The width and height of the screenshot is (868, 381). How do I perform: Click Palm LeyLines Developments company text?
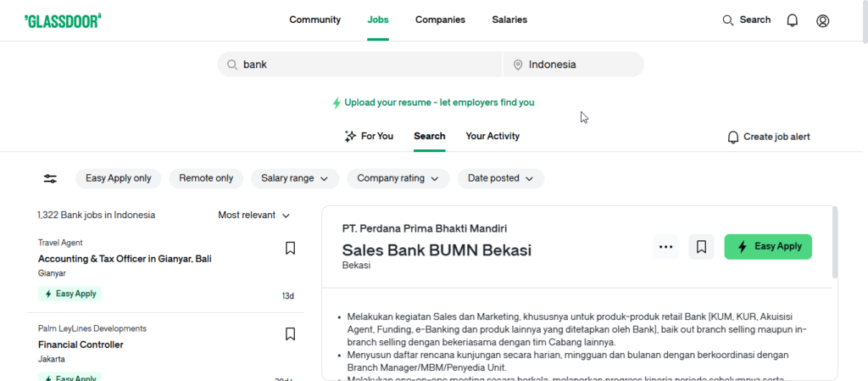point(92,329)
